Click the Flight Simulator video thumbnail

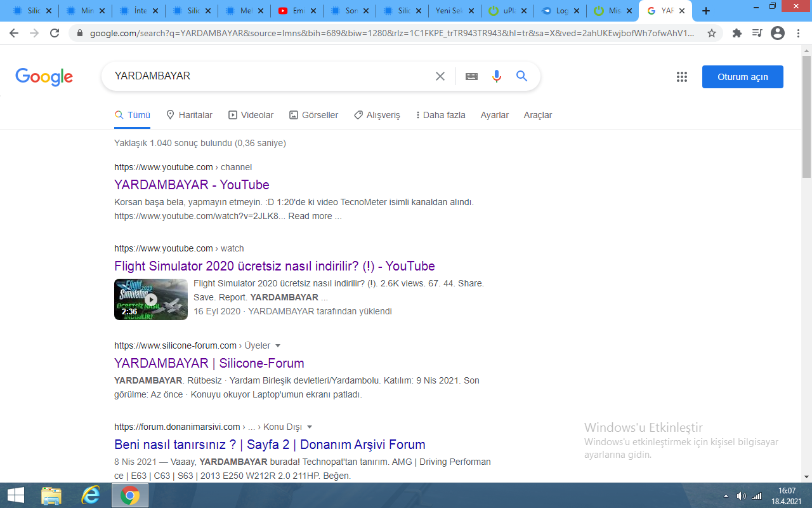[151, 299]
